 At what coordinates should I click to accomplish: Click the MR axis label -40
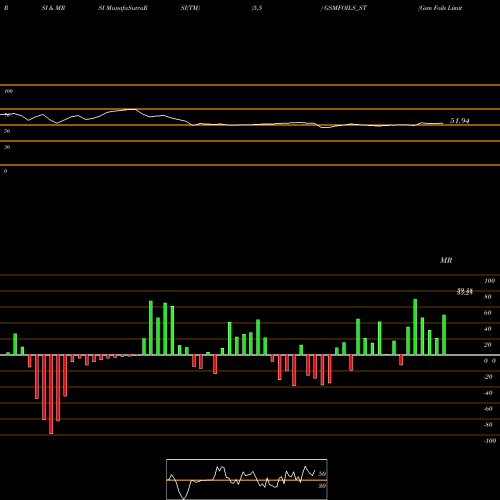[x=488, y=393]
